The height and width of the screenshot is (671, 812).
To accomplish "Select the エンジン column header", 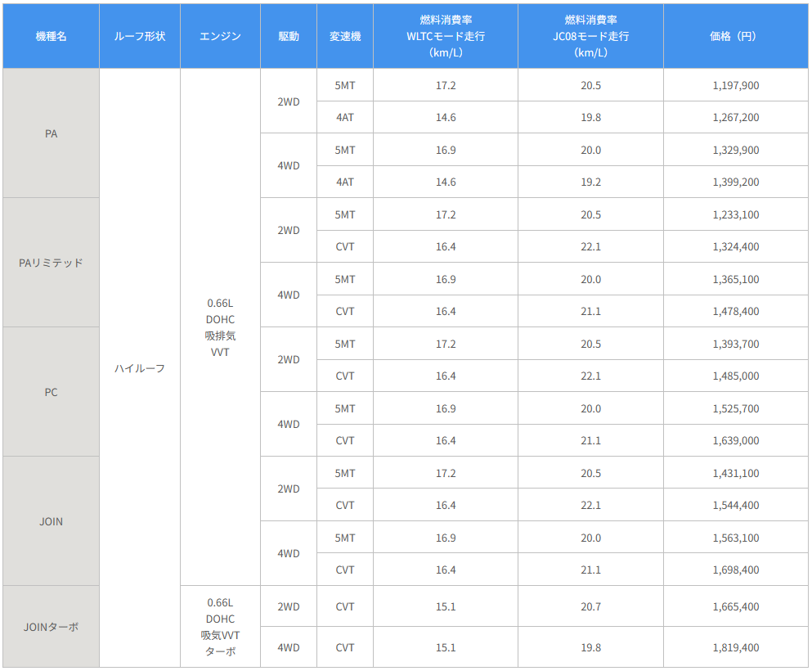I will (220, 37).
